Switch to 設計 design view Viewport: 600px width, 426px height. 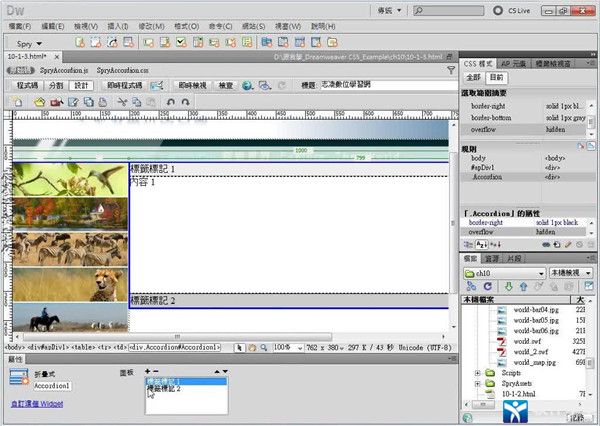[x=81, y=85]
